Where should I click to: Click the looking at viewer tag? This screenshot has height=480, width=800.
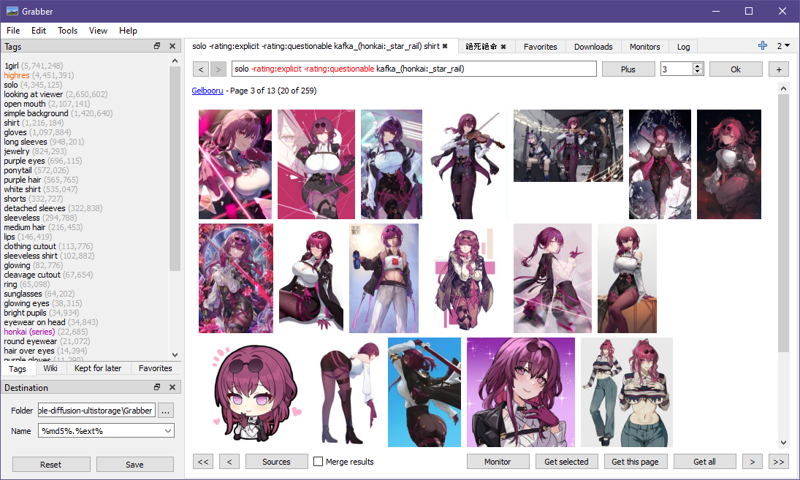click(33, 94)
